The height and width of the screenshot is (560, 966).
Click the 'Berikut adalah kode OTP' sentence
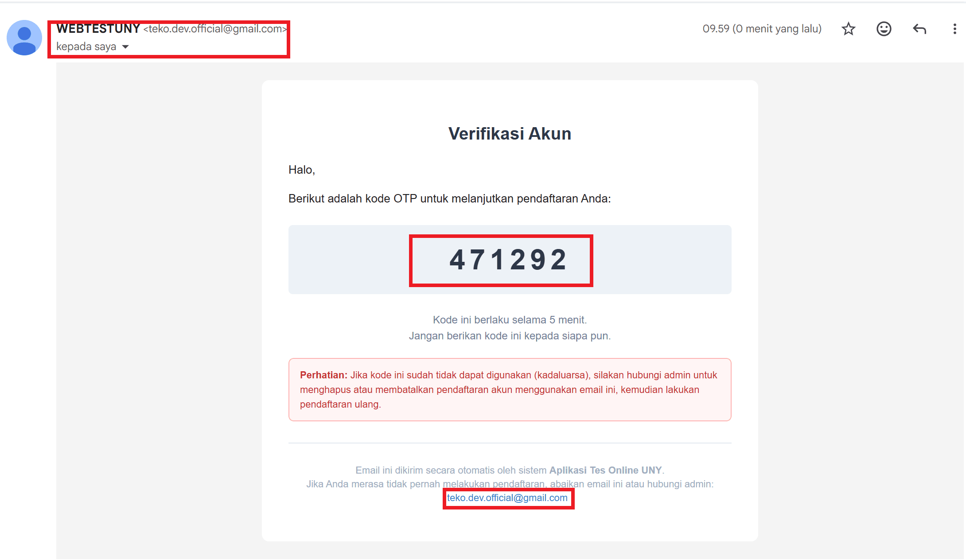pyautogui.click(x=449, y=198)
